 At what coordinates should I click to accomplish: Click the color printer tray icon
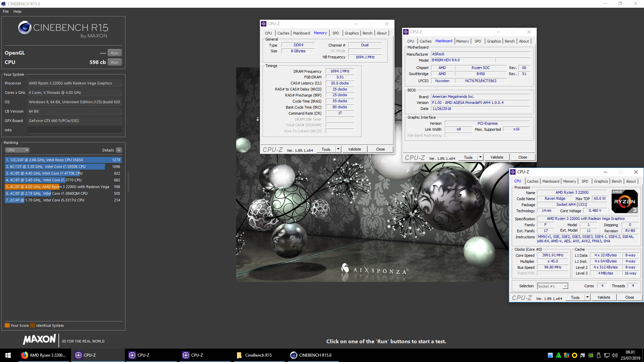pyautogui.click(x=583, y=355)
